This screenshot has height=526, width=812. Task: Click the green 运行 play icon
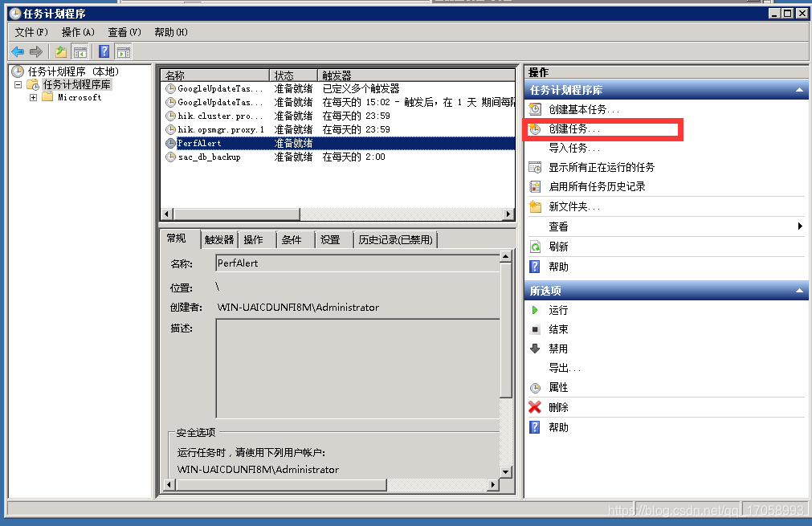tap(535, 310)
